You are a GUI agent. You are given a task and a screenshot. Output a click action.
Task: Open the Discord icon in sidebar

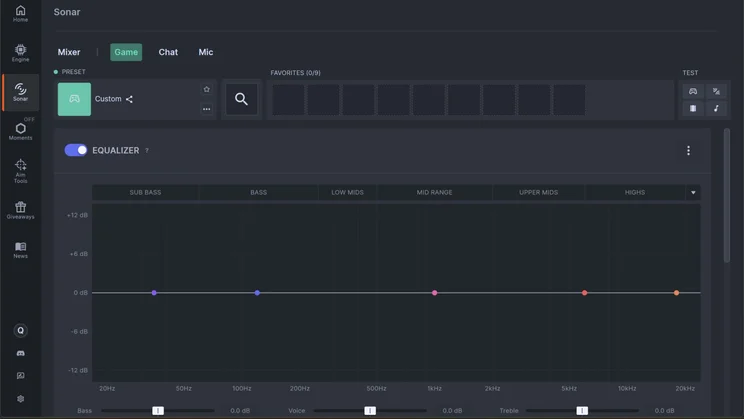[x=20, y=354]
